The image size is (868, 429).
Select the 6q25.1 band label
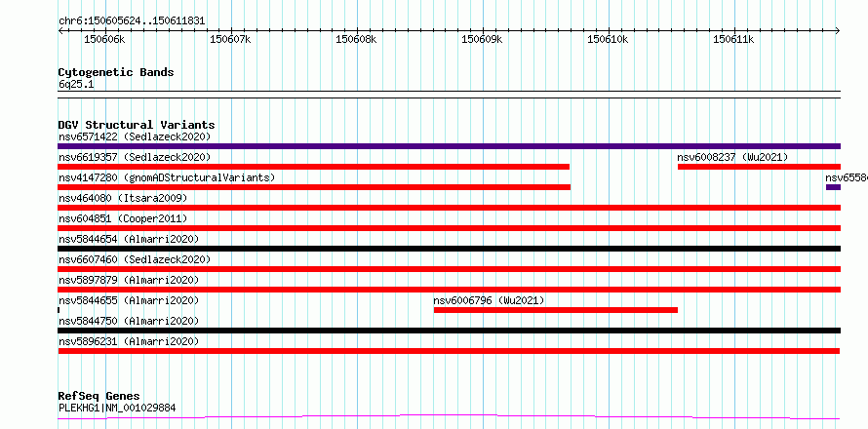point(76,84)
